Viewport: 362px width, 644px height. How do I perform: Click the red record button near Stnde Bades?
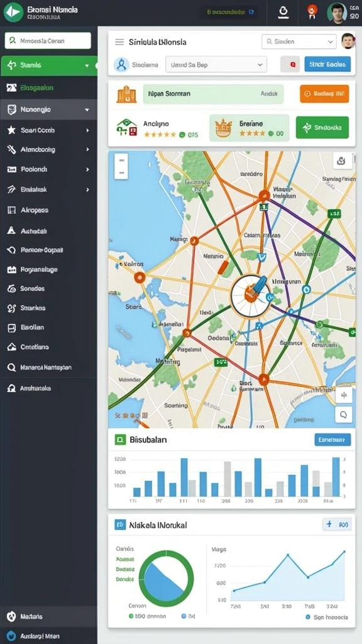(x=290, y=65)
